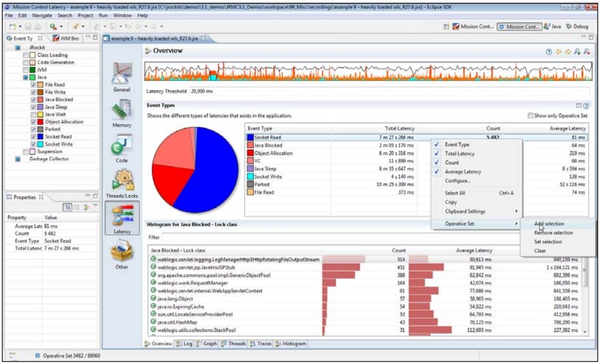Toggle the Class Loading checkbox
The width and height of the screenshot is (600, 364).
tap(25, 55)
